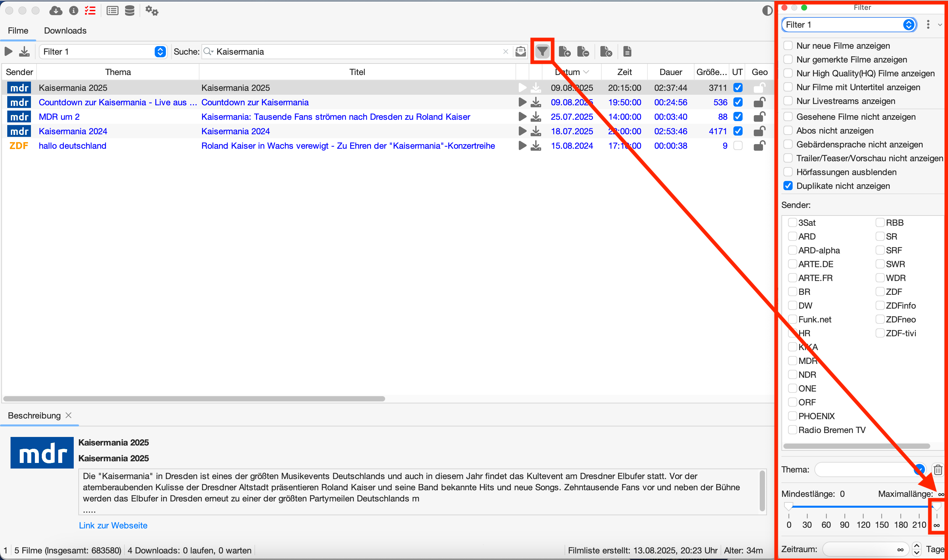The image size is (948, 560).
Task: Click the database stack icon
Action: point(129,11)
